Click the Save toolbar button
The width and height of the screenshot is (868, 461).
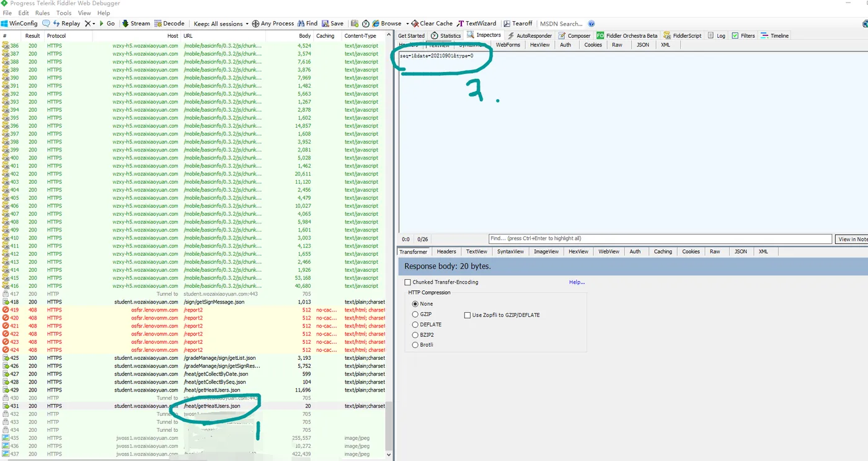point(332,24)
